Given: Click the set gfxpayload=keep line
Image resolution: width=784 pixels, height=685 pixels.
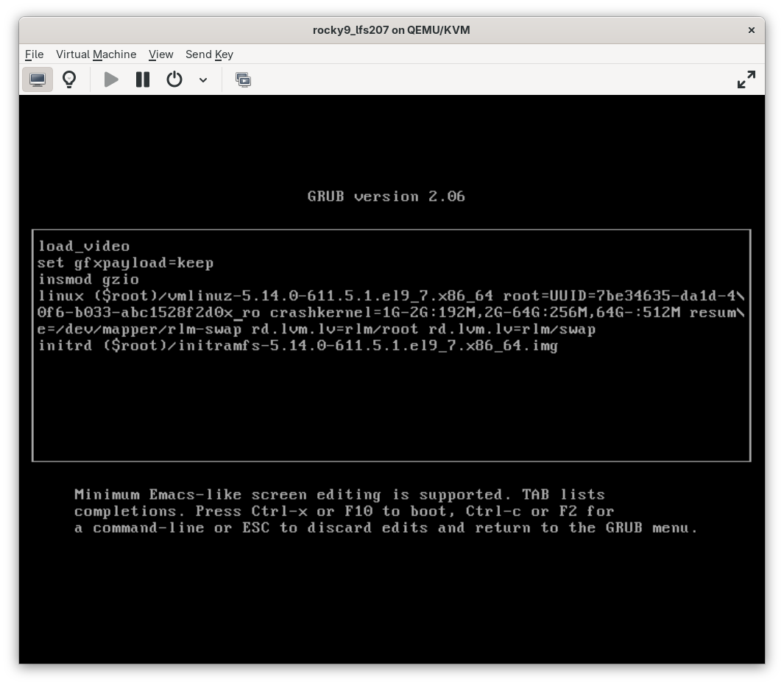Looking at the screenshot, I should point(126,263).
